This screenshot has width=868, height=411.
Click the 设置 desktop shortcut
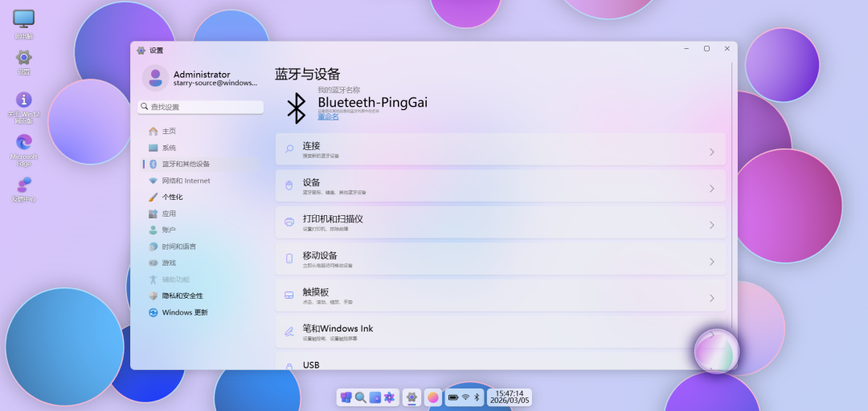click(x=23, y=62)
